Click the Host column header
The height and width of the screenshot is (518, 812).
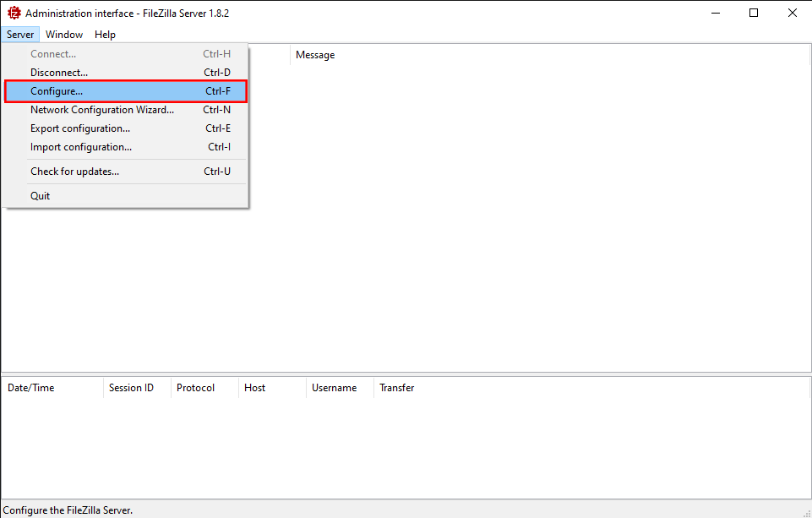point(273,388)
